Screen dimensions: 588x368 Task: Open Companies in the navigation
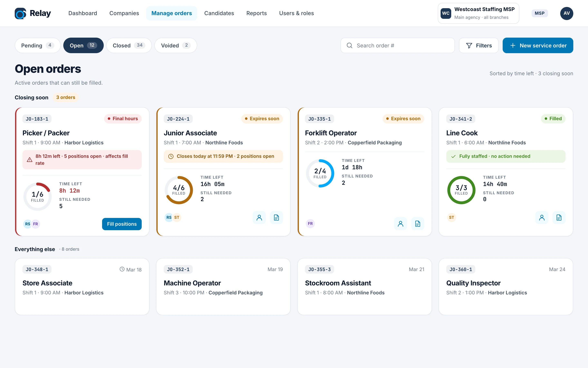coord(124,13)
